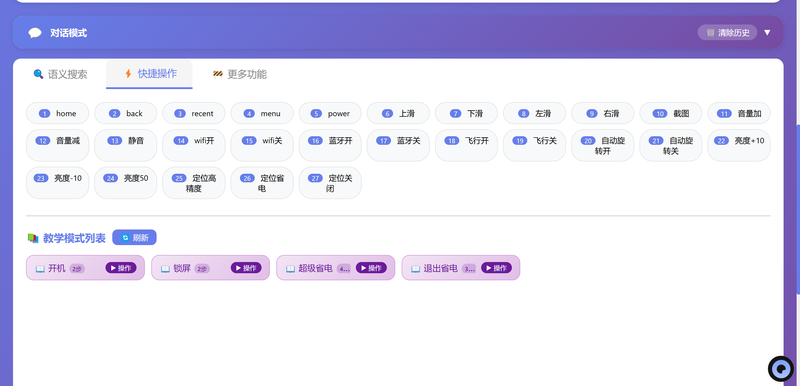Set brightness to 50 with 亮度50
This screenshot has height=386, width=800.
point(126,183)
